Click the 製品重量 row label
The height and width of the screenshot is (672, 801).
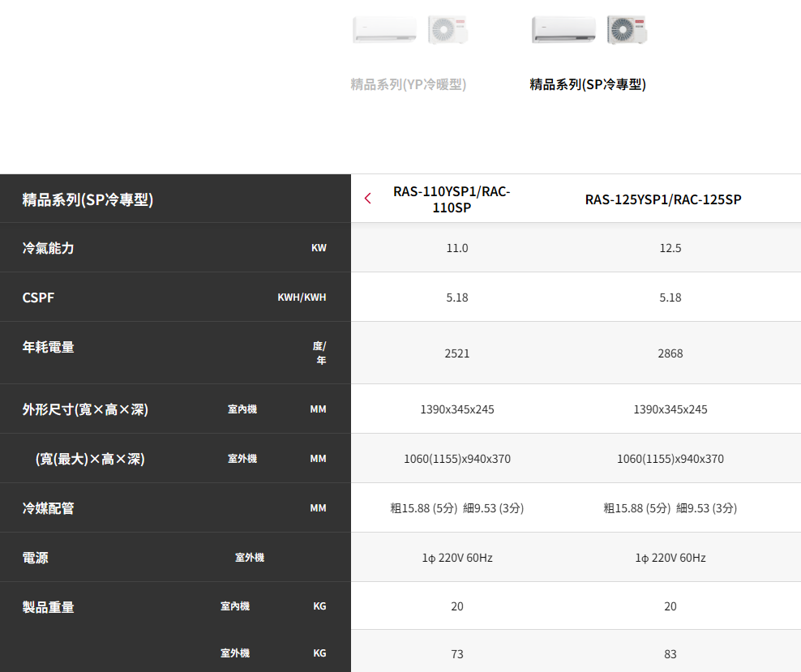click(x=48, y=607)
